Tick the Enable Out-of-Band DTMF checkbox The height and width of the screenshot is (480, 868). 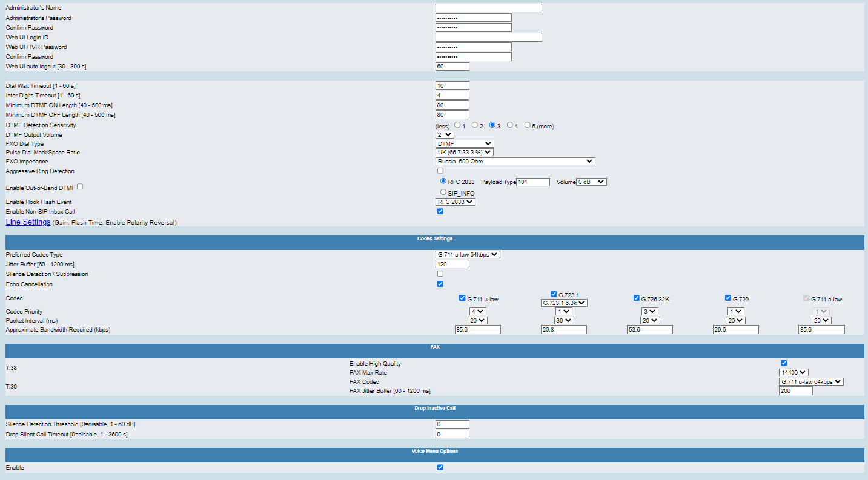click(x=81, y=187)
